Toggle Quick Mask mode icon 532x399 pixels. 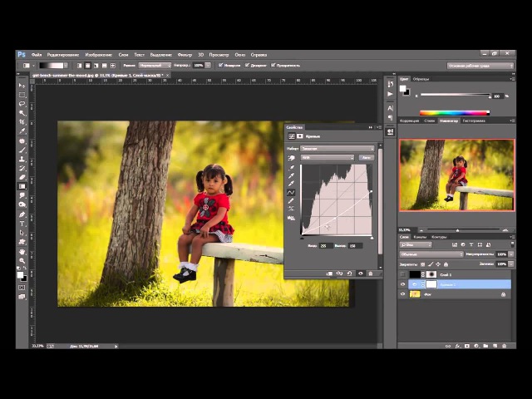click(x=22, y=288)
